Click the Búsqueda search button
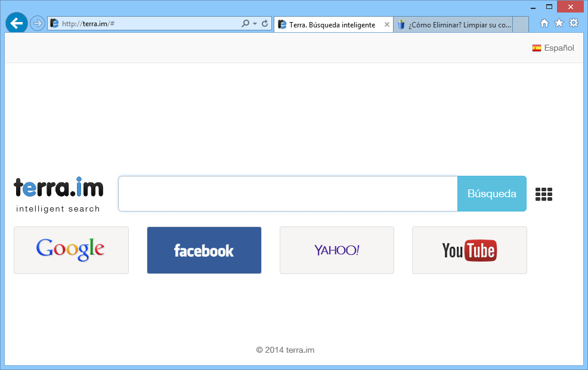 tap(491, 194)
